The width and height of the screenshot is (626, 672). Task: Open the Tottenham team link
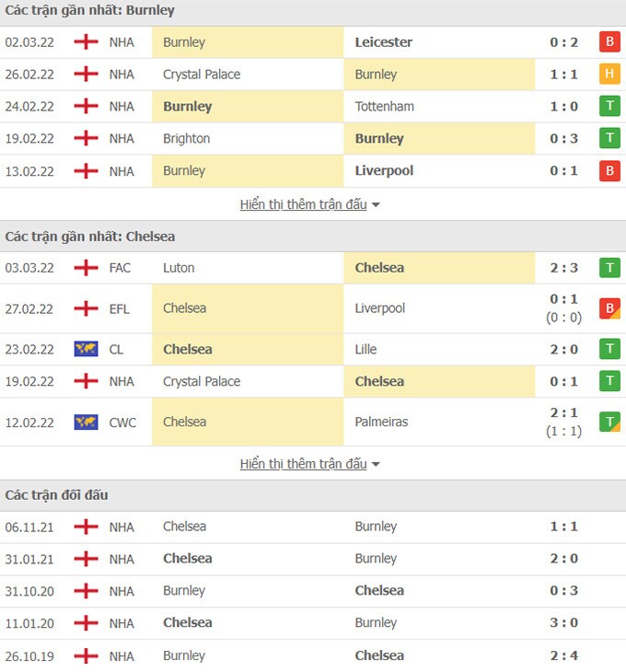coord(384,106)
